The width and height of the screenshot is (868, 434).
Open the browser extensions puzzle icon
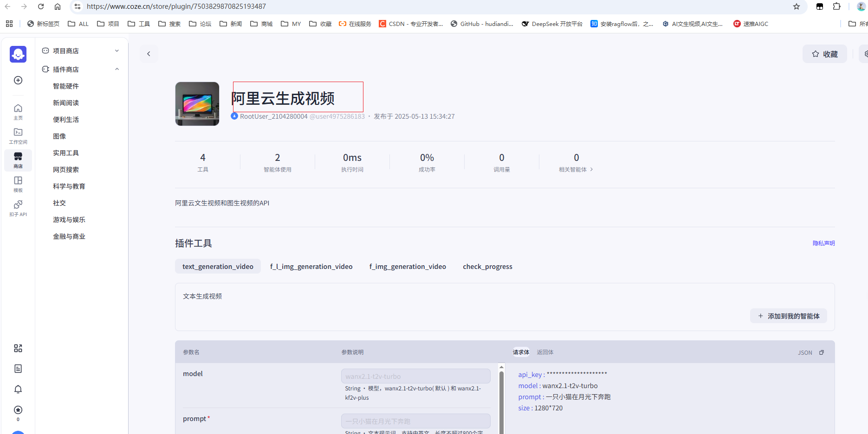tap(836, 6)
